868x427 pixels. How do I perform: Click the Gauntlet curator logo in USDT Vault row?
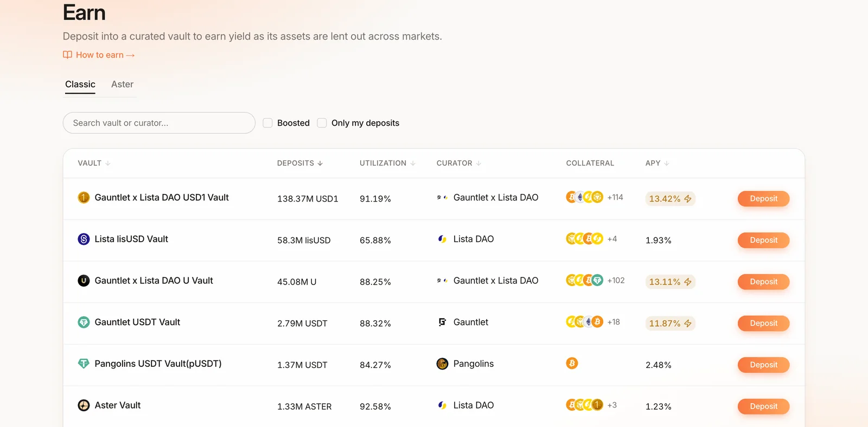point(442,322)
